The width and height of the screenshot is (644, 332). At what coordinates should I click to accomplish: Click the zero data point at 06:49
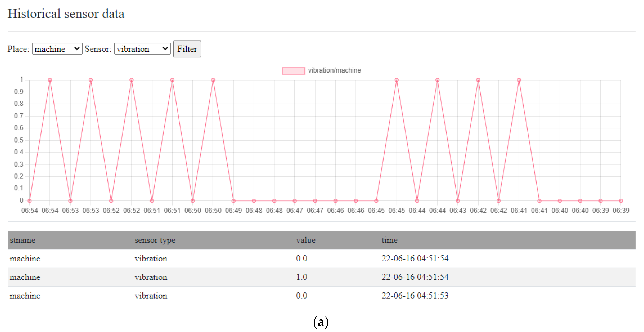[x=233, y=201]
